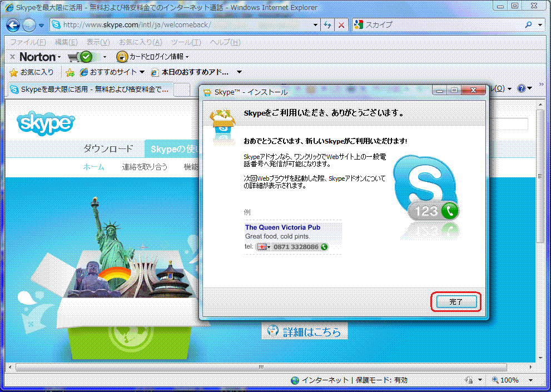Viewport: 551px width, 392px height.
Task: Click the 0871 3328086 phone number
Action: (x=296, y=247)
